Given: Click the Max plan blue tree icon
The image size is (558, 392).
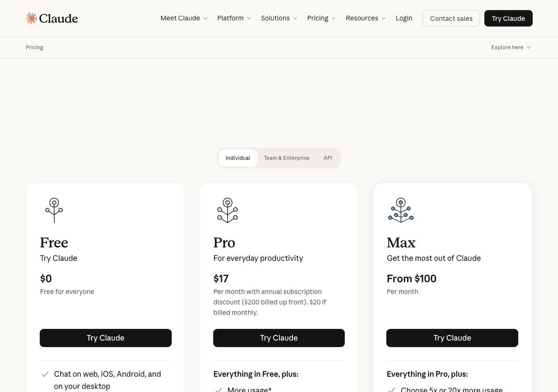Looking at the screenshot, I should click(401, 210).
